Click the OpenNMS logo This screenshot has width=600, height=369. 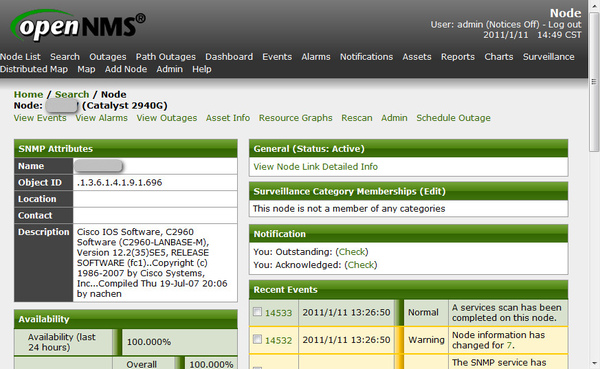[x=78, y=26]
